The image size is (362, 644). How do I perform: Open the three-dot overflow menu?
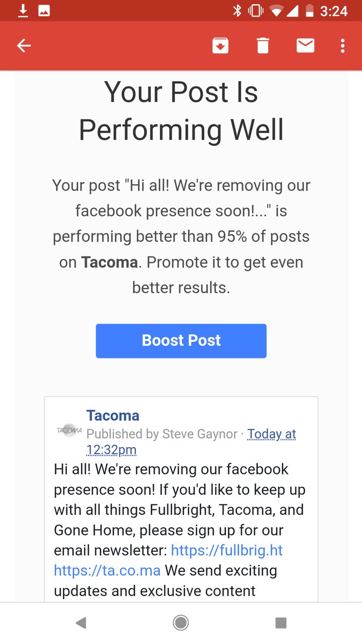pos(343,46)
